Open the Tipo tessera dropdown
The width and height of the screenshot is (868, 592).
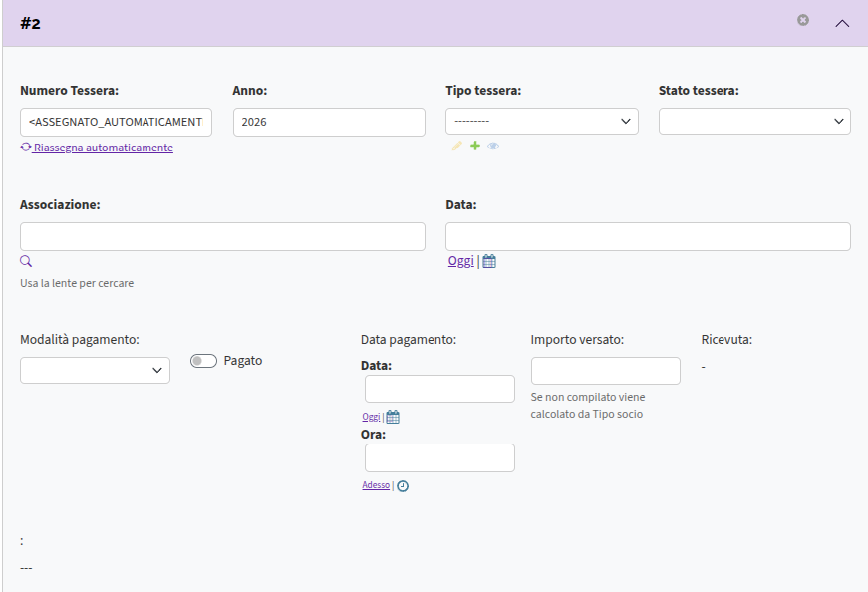point(541,122)
